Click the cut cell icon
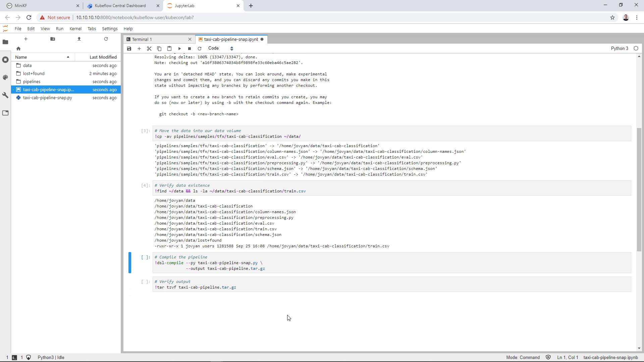The image size is (644, 362). tap(149, 48)
